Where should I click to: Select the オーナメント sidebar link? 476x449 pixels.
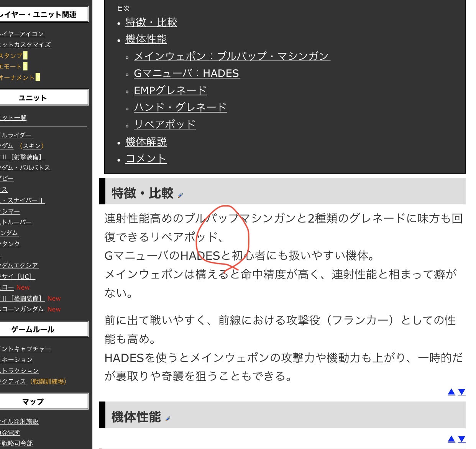pyautogui.click(x=17, y=77)
